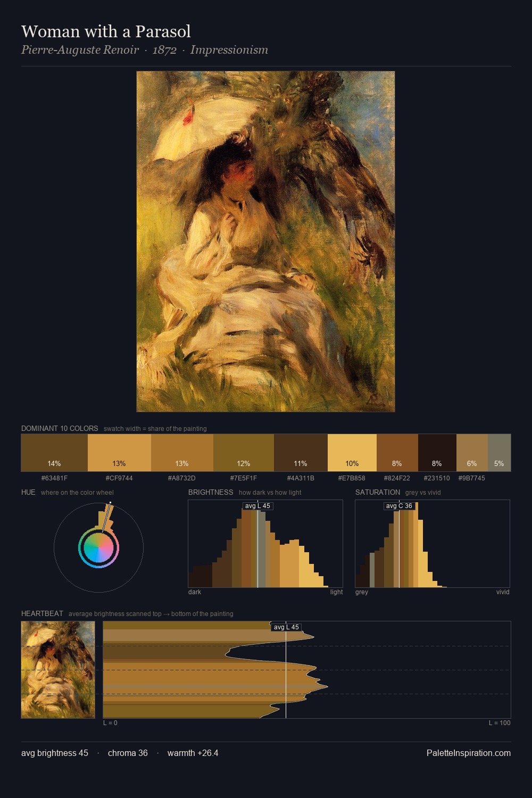Click the hex label '#E7B858'
Screen dimensions: 532x798
[352, 478]
